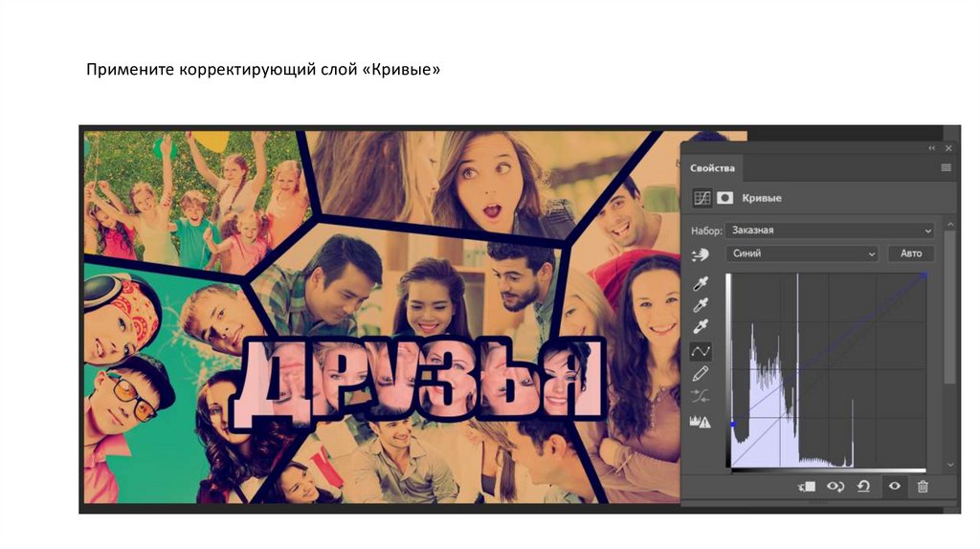Activate the on-image targeted adjustment hand tool
Screen dimensions: 980x549
coord(701,254)
